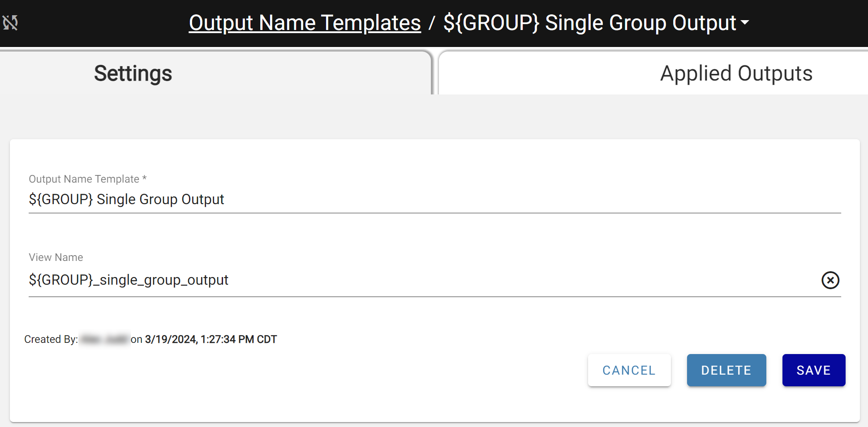Click the breadcrumb slash separator
Viewport: 868px width, 427px height.
click(432, 23)
